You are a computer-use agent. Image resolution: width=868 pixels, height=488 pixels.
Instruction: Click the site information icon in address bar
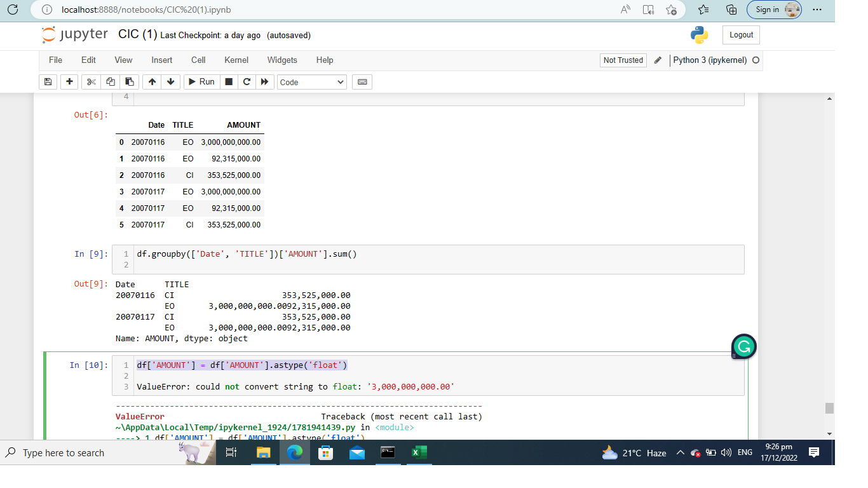(x=46, y=10)
